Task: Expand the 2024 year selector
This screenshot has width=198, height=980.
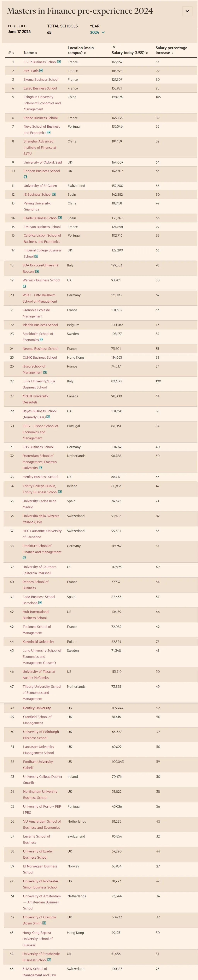Action: coord(97,33)
